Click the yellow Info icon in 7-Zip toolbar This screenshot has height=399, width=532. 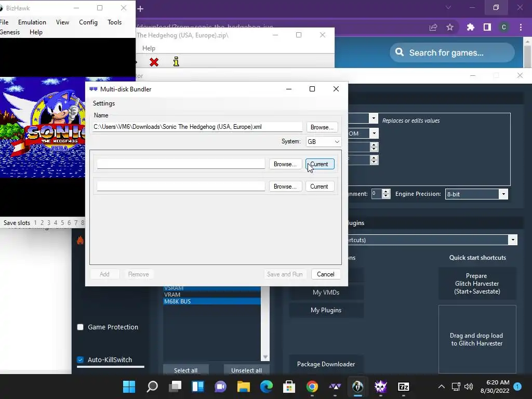click(176, 61)
